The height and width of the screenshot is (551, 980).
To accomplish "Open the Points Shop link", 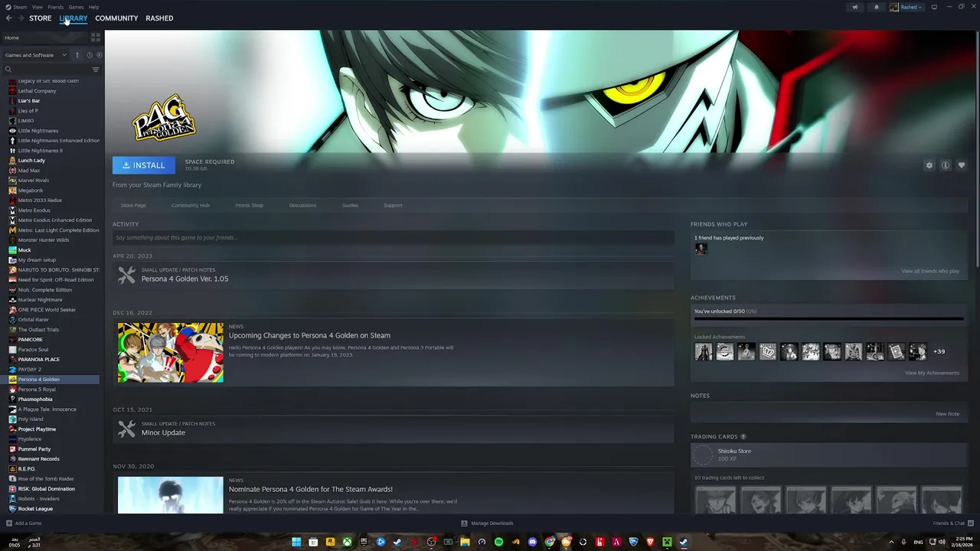I will pos(249,205).
